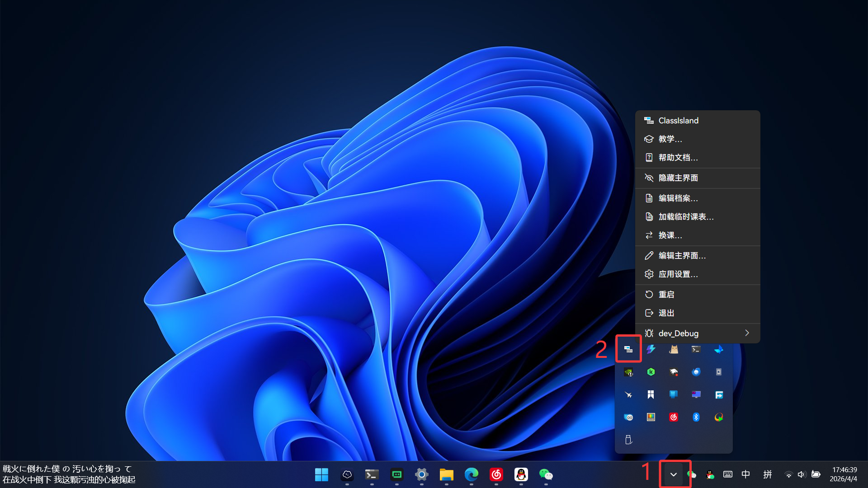
Task: Open QQ penguin from taskbar
Action: 521,474
